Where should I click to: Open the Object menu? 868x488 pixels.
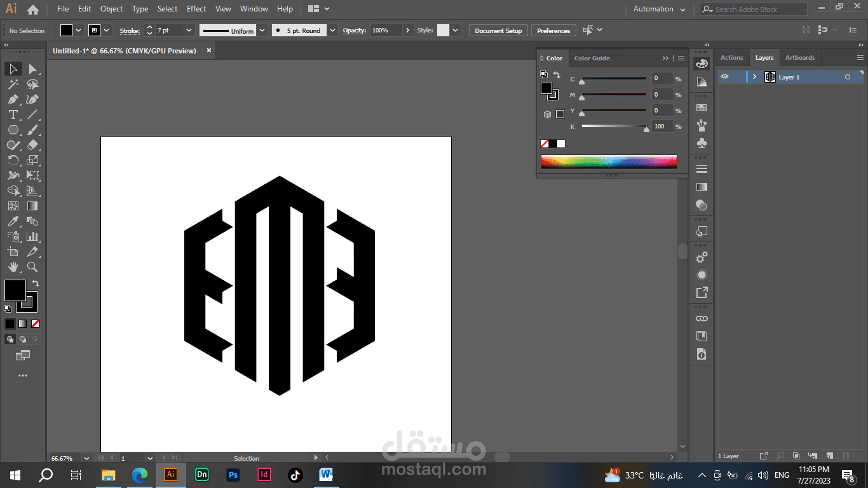coord(111,9)
